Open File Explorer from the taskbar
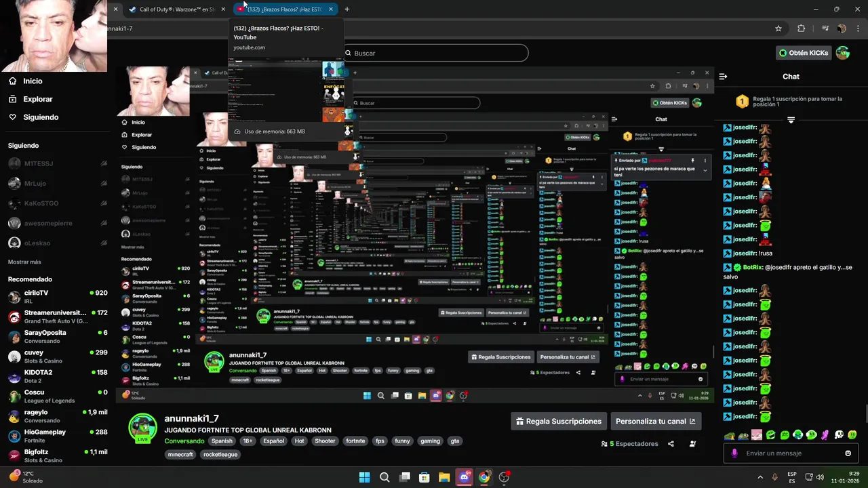The width and height of the screenshot is (868, 488). (x=444, y=477)
